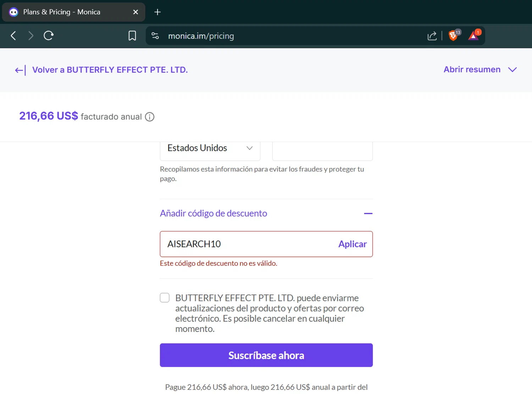The width and height of the screenshot is (532, 394).
Task: Apply the discount code with Aplicar
Action: point(353,244)
